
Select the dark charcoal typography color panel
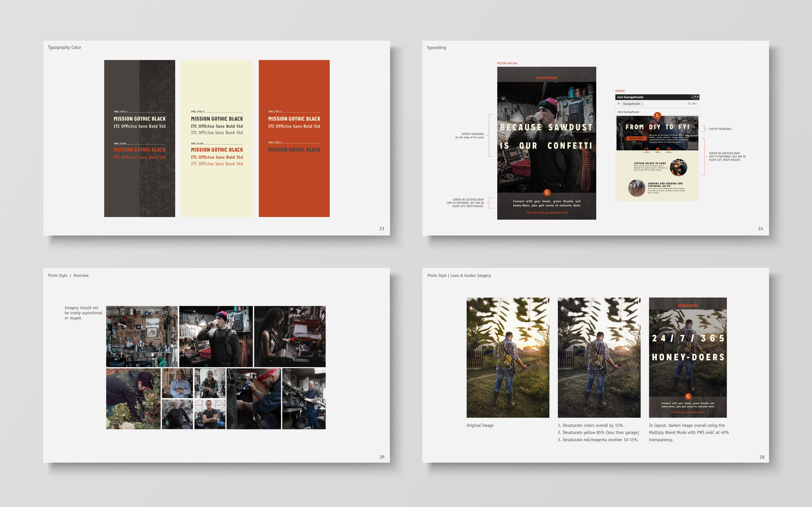coord(140,139)
